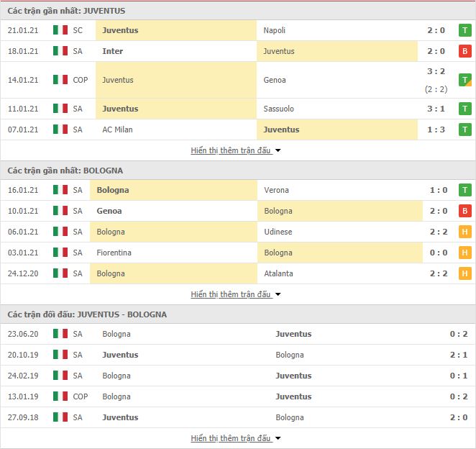Click the Italy flag beside 16.01.21 Bologna match
Viewport: 476px width, 449px height.
60,190
